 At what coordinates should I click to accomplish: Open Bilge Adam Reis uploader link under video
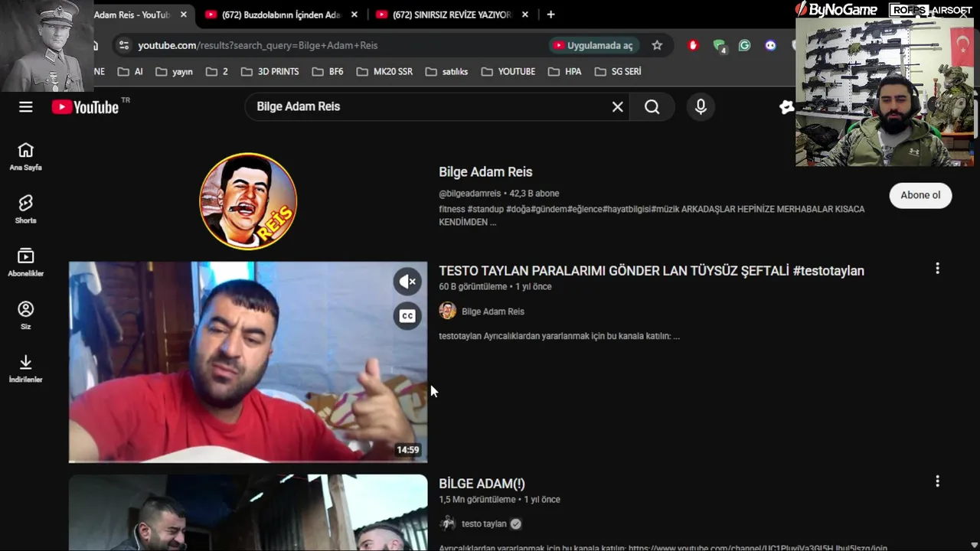[x=493, y=311]
